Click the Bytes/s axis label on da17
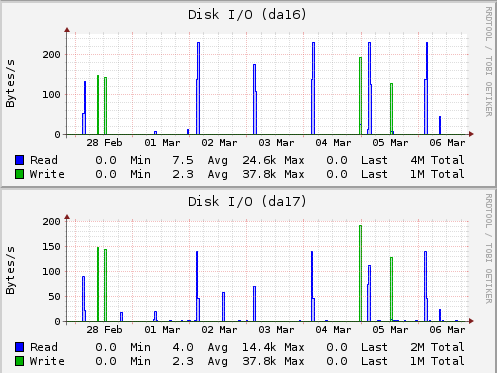 point(10,270)
